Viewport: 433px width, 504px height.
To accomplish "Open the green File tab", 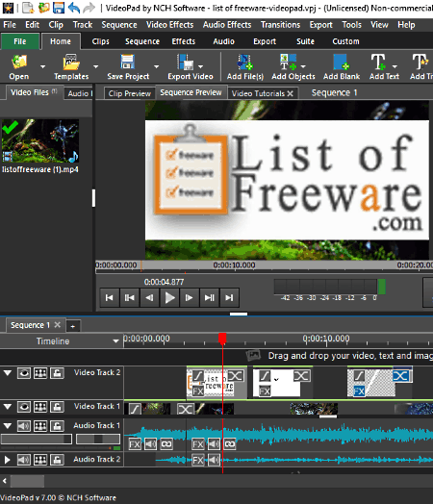I will [20, 41].
